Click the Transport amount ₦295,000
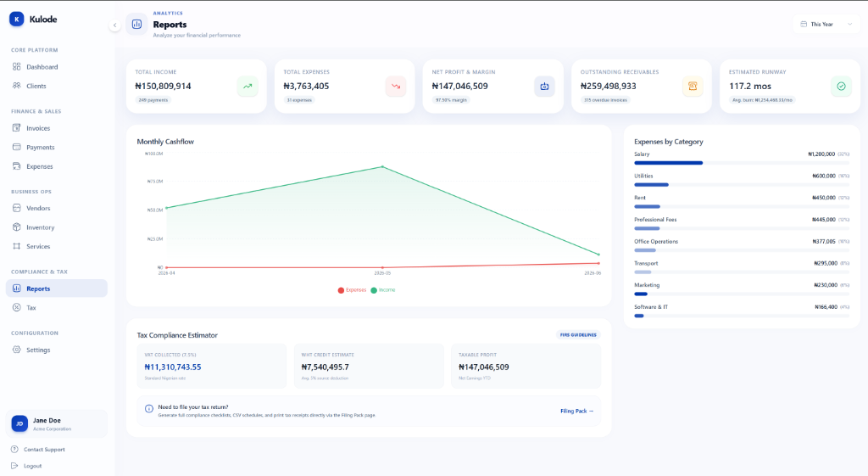This screenshot has width=868, height=476. pyautogui.click(x=826, y=263)
